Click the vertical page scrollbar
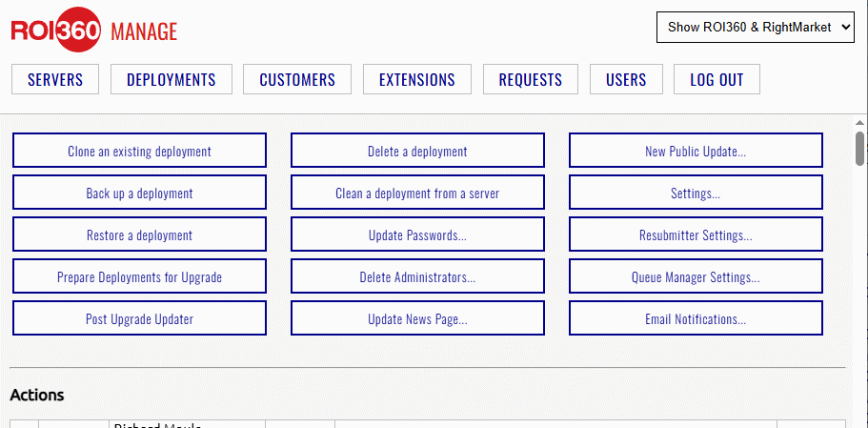The height and width of the screenshot is (428, 868). (859, 149)
